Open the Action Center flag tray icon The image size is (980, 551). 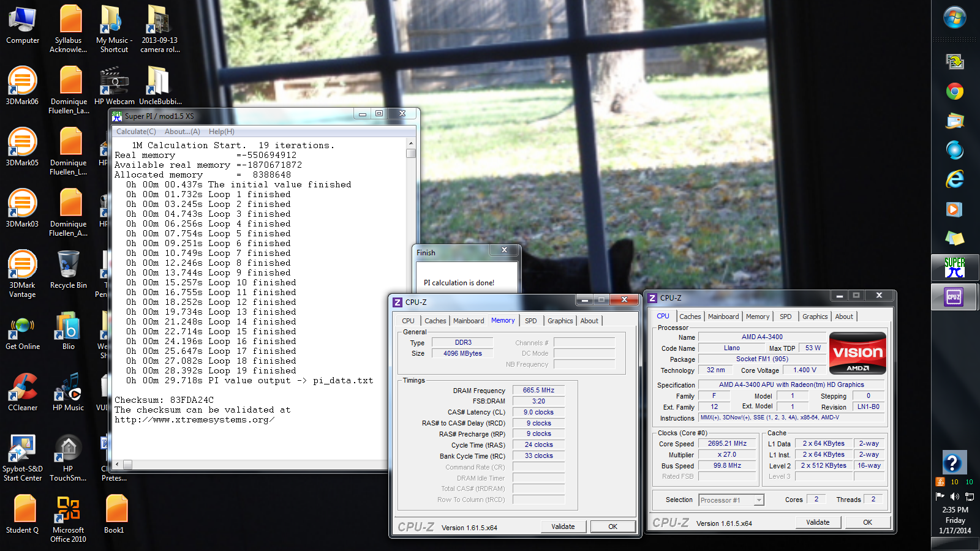pos(940,497)
